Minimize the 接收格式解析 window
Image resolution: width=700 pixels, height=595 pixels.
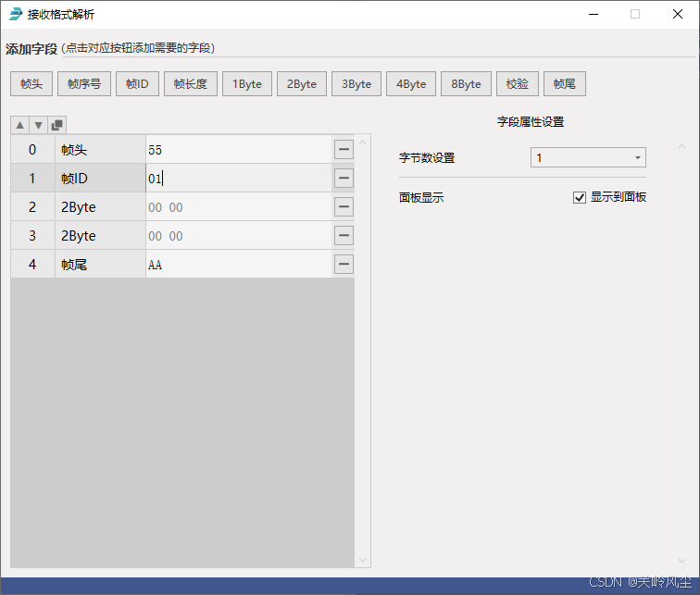(x=594, y=14)
